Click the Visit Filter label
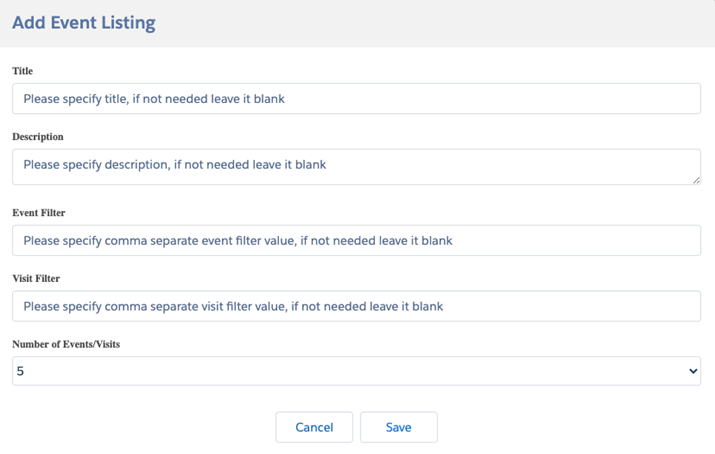This screenshot has height=454, width=715. 37,278
